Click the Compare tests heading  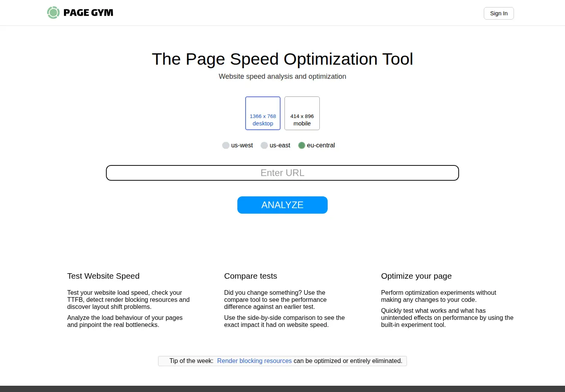tap(250, 276)
